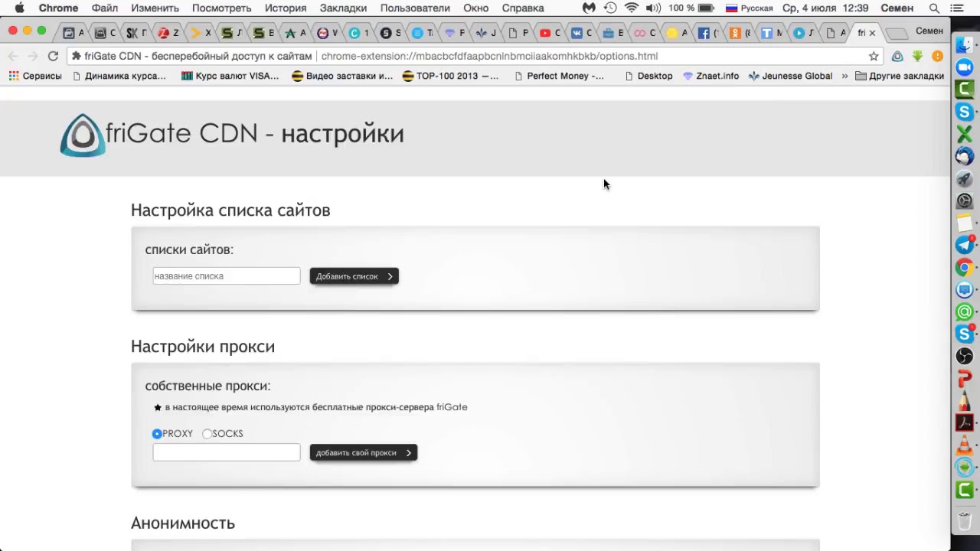Select the PROXY radio button
980x551 pixels.
[x=157, y=434]
